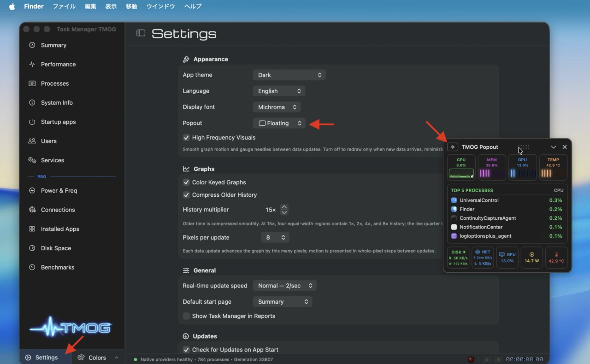The width and height of the screenshot is (590, 364).
Task: Open the Services page
Action: pyautogui.click(x=52, y=160)
